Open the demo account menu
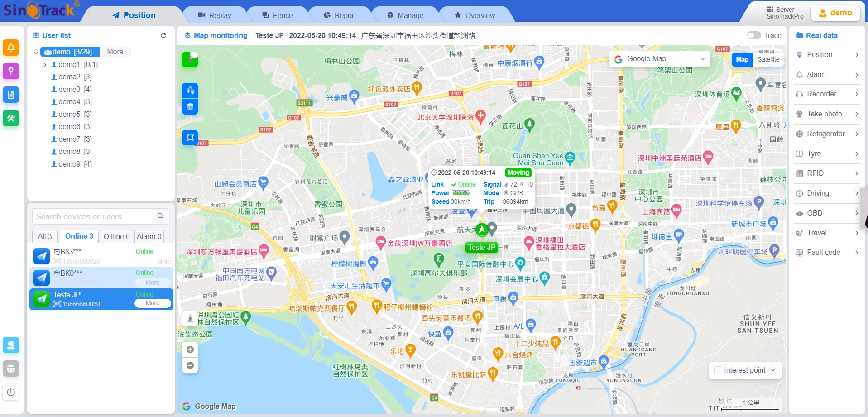Image resolution: width=868 pixels, height=417 pixels. [836, 13]
